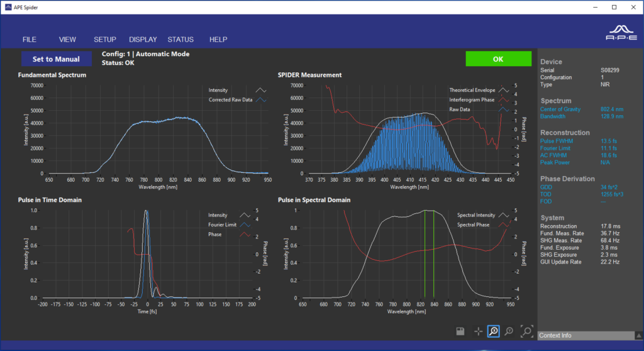Click the Intensity legend marker in Time Domain plot

[245, 215]
